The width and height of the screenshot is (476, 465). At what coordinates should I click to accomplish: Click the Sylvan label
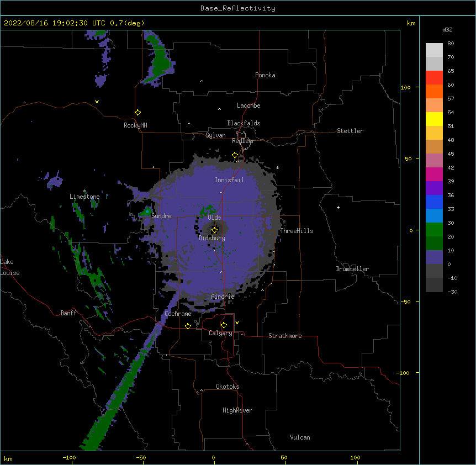[x=215, y=135]
